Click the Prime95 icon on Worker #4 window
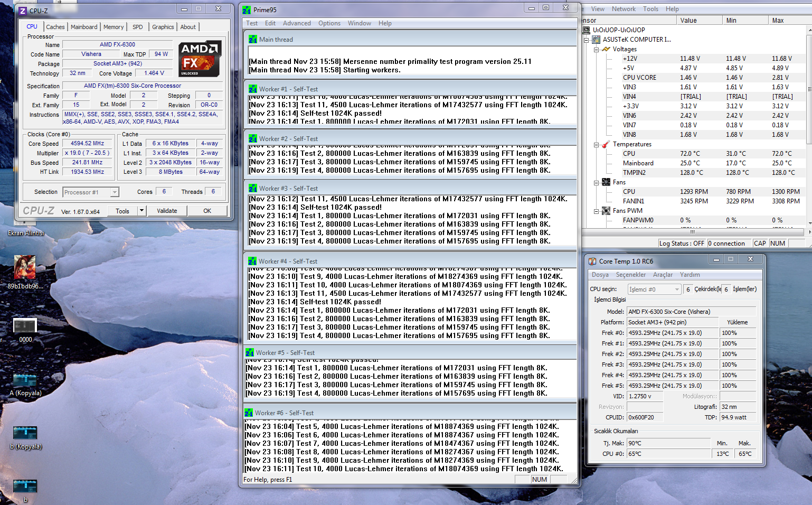812x505 pixels. pos(252,261)
